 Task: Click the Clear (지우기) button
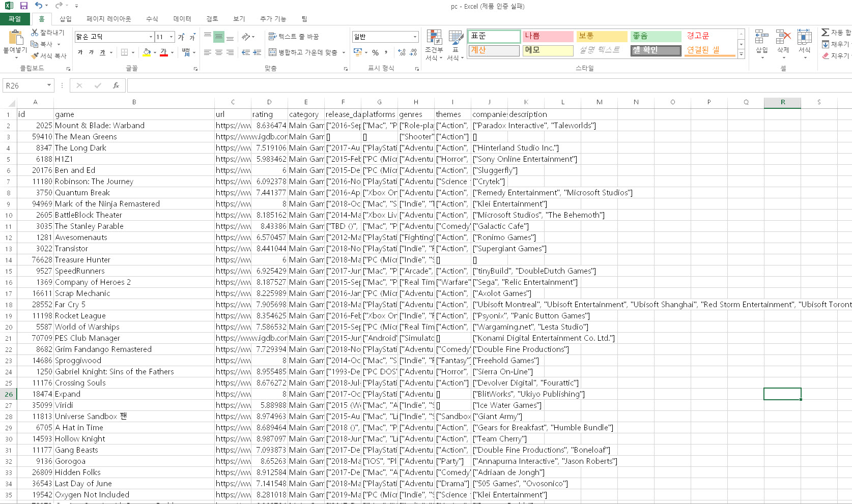(x=835, y=56)
